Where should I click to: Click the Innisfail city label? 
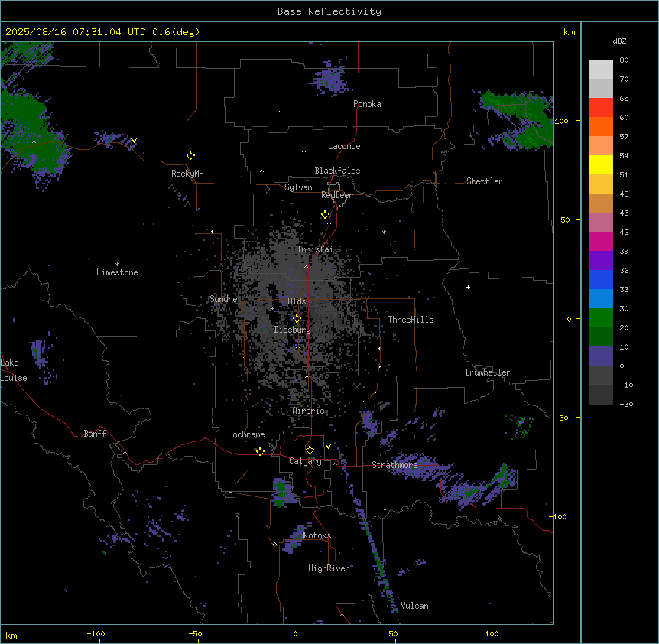pyautogui.click(x=318, y=249)
